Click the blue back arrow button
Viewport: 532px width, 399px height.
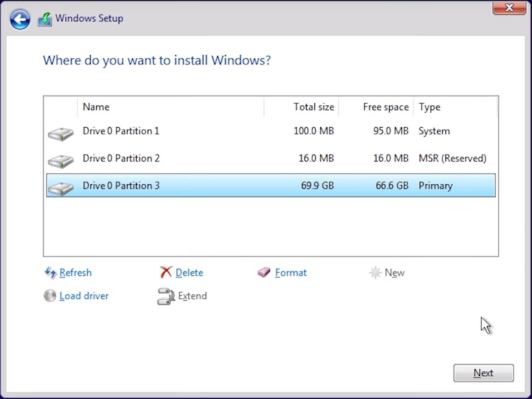[x=20, y=19]
